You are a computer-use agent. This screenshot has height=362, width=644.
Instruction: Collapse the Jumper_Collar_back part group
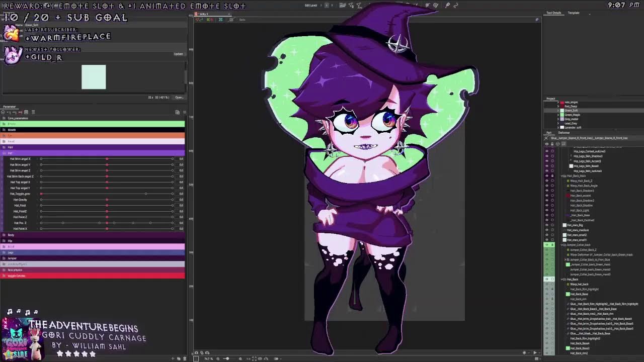[x=563, y=245]
